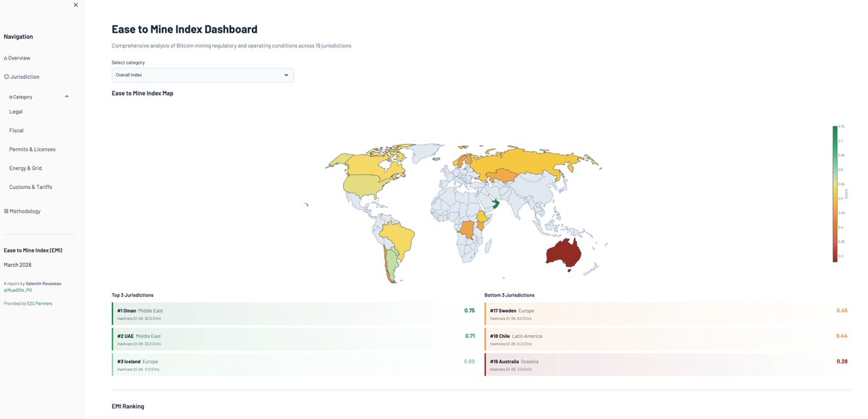Click the March 2026 date text
The image size is (868, 419).
coord(17,265)
